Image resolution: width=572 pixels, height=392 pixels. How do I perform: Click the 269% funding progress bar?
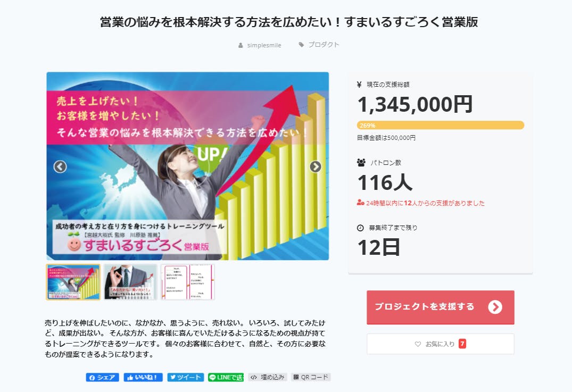[440, 126]
